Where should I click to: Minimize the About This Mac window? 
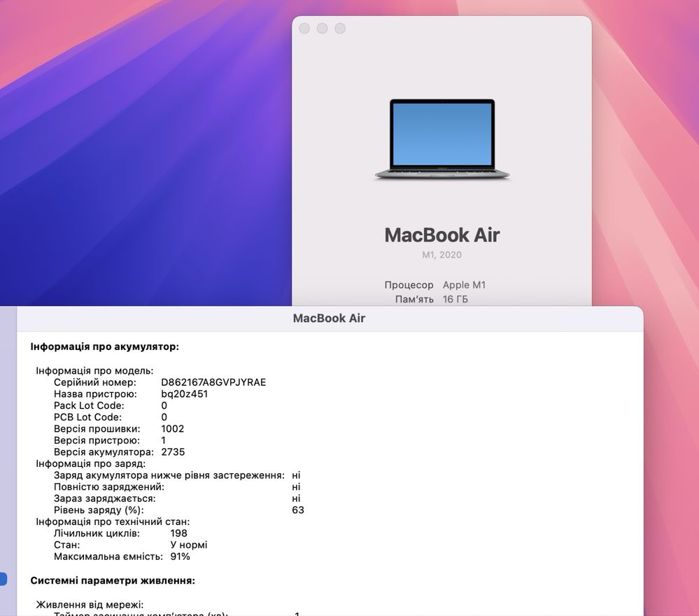tap(323, 29)
